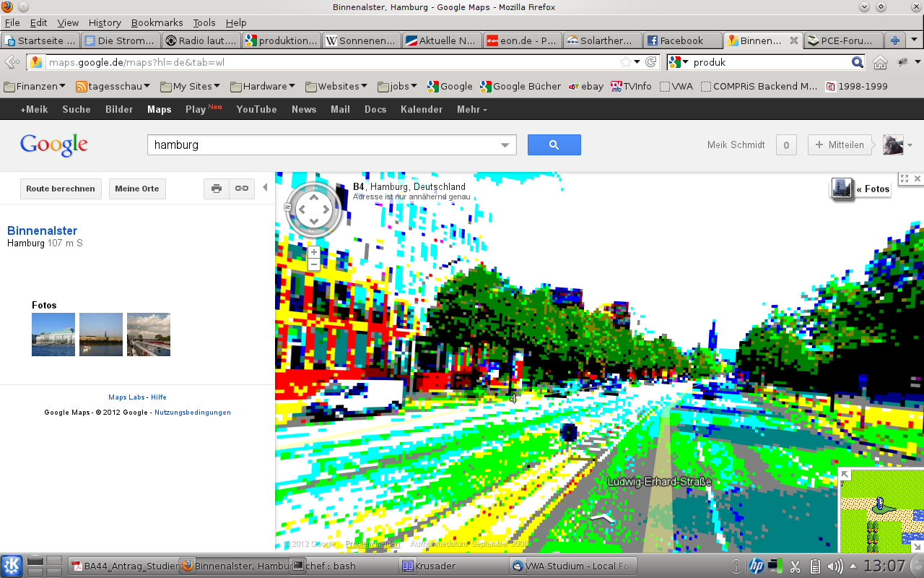Screen dimensions: 924x578
Task: Open the Binnenalster link
Action: 42,230
